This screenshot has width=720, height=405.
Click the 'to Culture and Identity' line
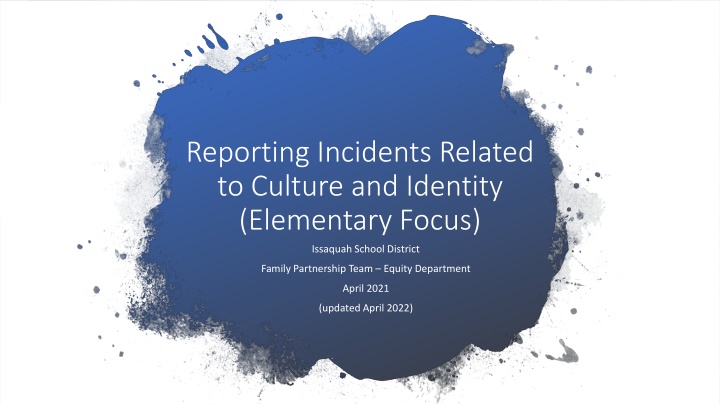click(360, 187)
